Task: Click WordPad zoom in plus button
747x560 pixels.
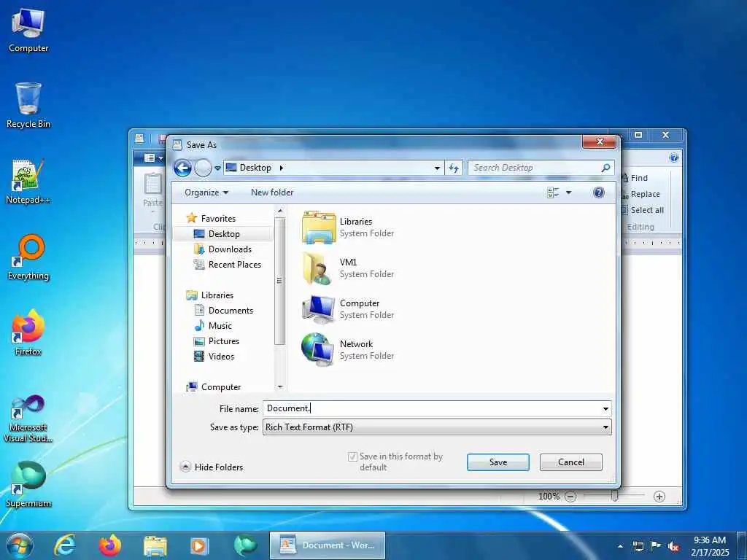Action: click(659, 497)
